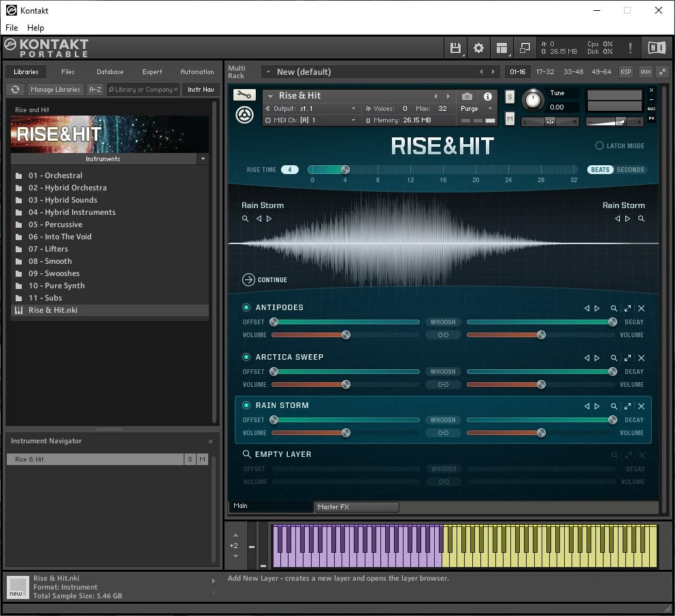Browse sounds for Antipodes layer magnifier
This screenshot has height=616, width=675.
614,308
